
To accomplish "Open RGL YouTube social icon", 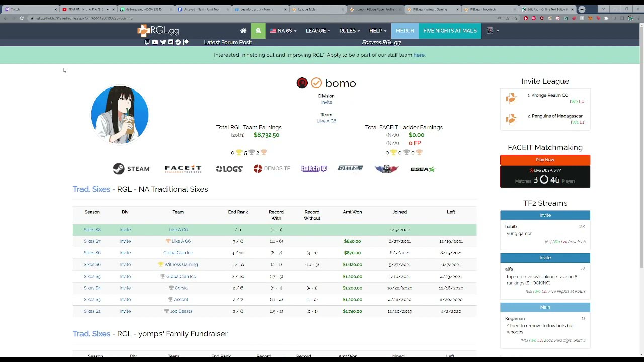I will pyautogui.click(x=155, y=42).
